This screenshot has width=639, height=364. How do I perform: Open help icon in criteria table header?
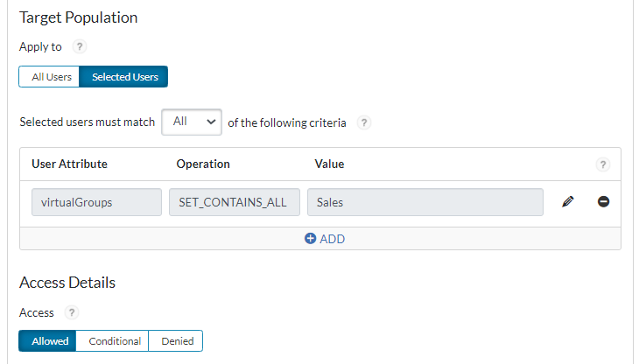[602, 164]
